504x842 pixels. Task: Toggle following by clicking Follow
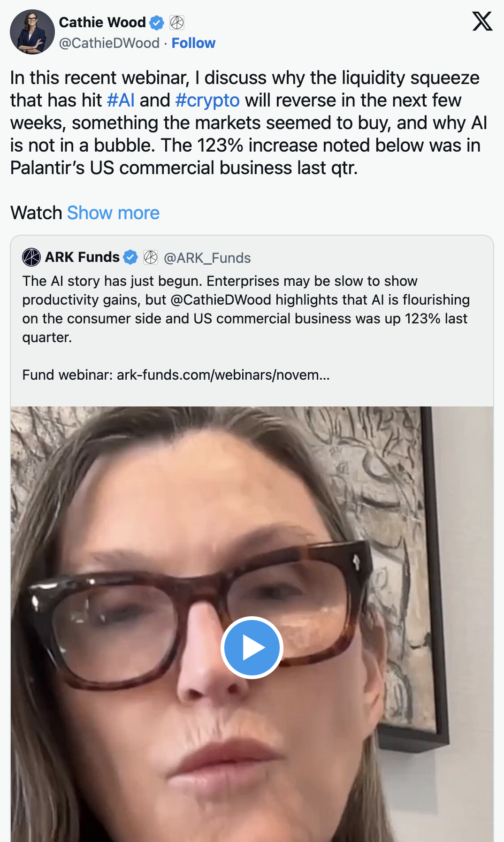193,43
